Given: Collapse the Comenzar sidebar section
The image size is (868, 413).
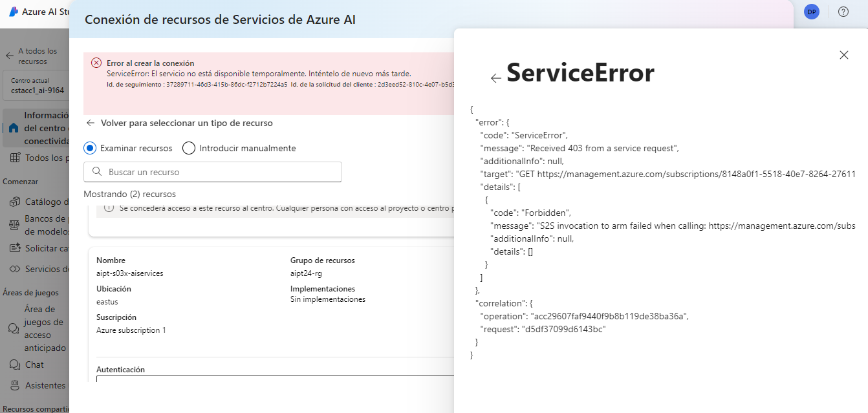Looking at the screenshot, I should point(21,182).
